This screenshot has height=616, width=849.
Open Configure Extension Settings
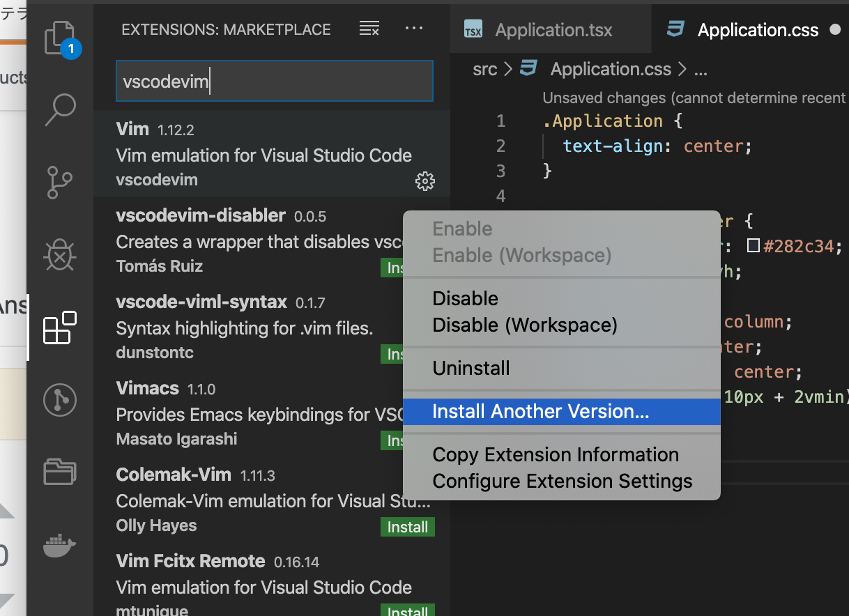(562, 482)
